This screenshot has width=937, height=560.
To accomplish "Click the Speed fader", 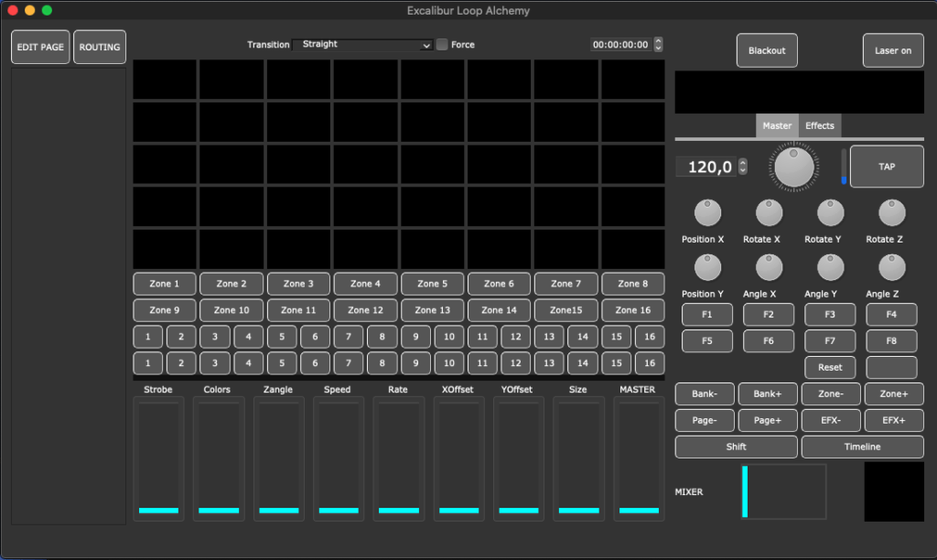I will (x=339, y=458).
